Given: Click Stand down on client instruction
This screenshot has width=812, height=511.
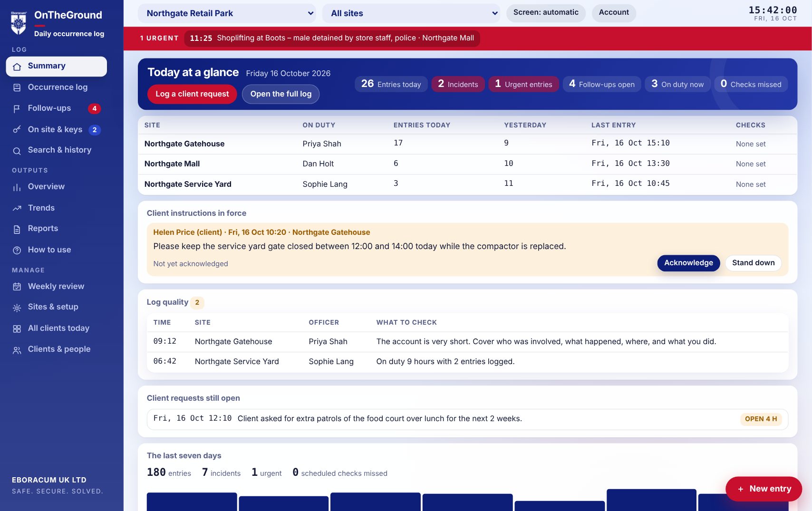Looking at the screenshot, I should pos(753,263).
